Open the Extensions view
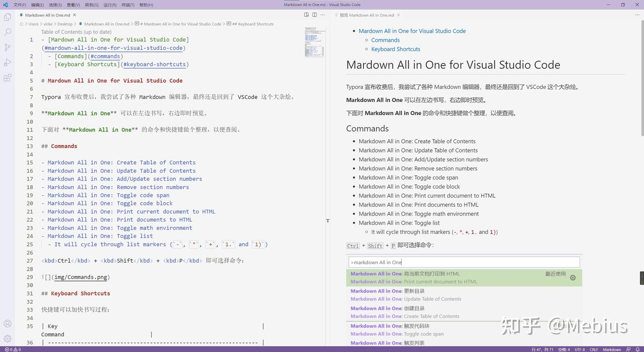The width and height of the screenshot is (644, 352). 7,77
